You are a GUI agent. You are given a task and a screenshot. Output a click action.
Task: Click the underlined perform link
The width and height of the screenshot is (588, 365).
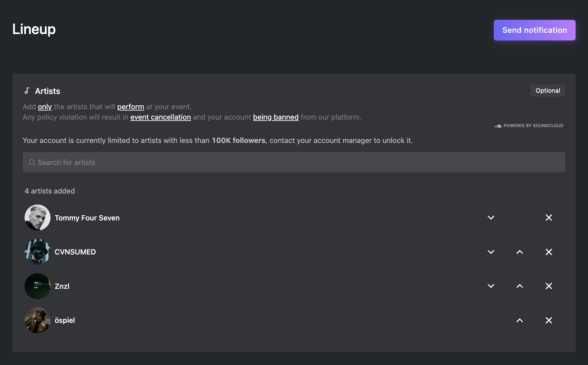(x=130, y=107)
